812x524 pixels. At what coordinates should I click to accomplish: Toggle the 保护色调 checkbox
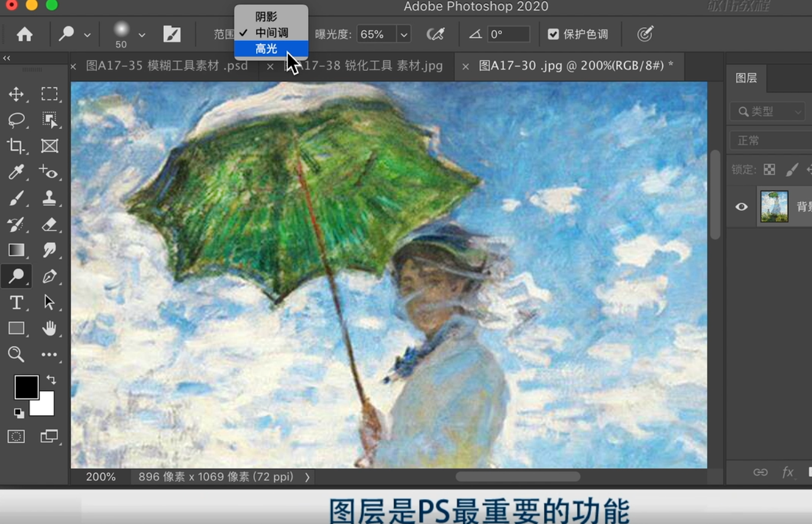pyautogui.click(x=553, y=34)
